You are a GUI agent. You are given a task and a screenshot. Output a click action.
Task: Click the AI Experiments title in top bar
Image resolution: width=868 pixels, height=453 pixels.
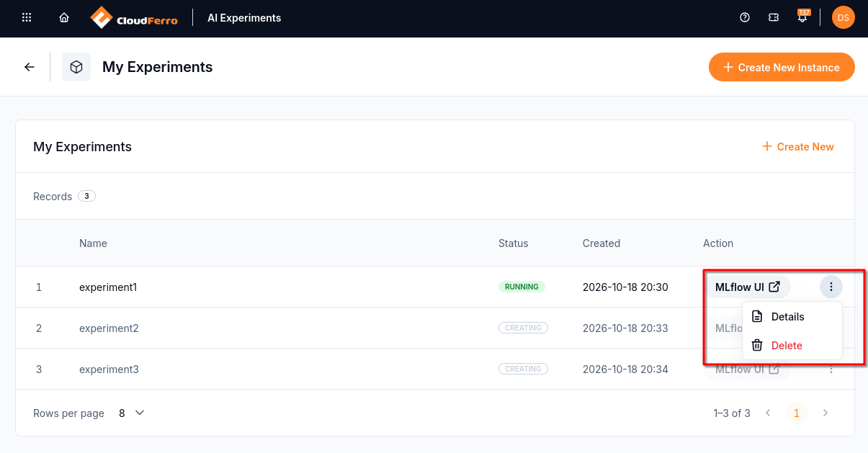(x=244, y=18)
